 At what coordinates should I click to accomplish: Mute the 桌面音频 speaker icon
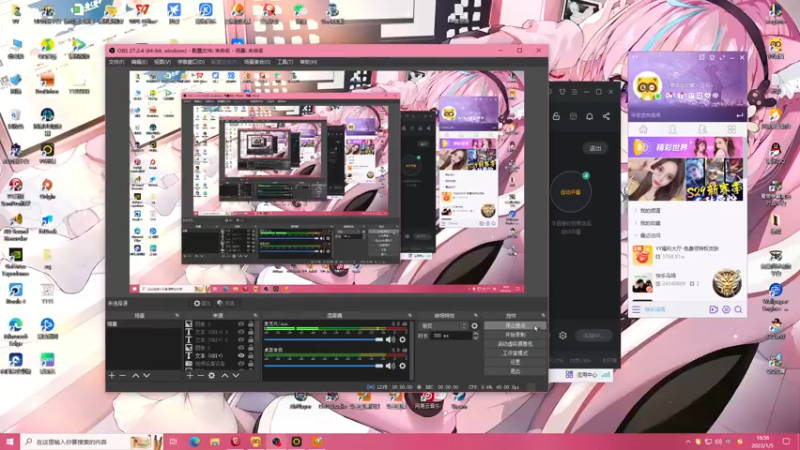[x=390, y=366]
